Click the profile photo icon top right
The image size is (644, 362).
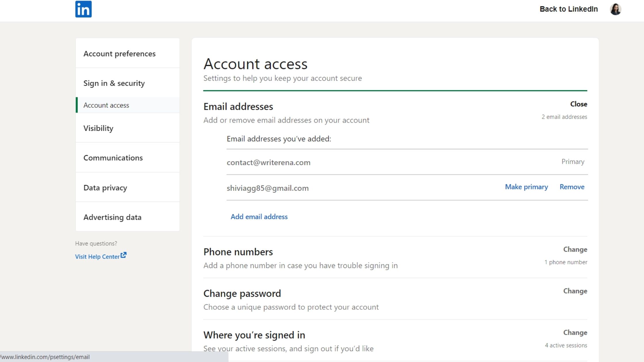(616, 8)
